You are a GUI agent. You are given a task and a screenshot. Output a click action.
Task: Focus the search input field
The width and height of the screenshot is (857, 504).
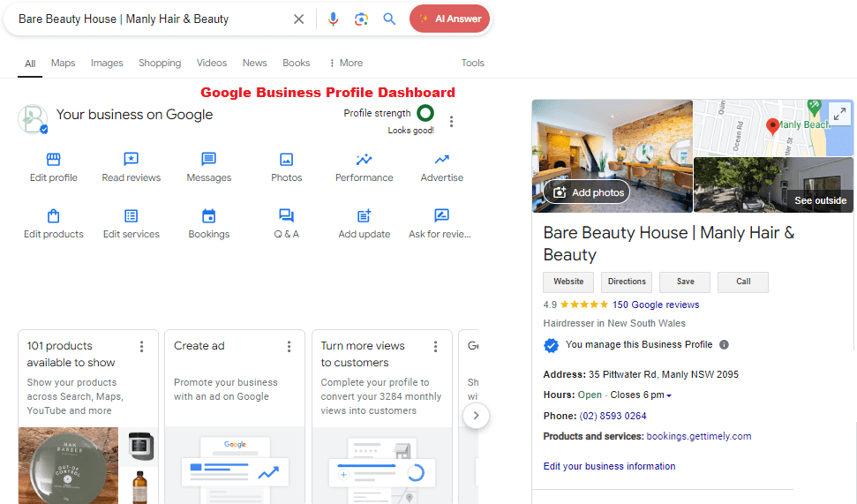coord(150,19)
